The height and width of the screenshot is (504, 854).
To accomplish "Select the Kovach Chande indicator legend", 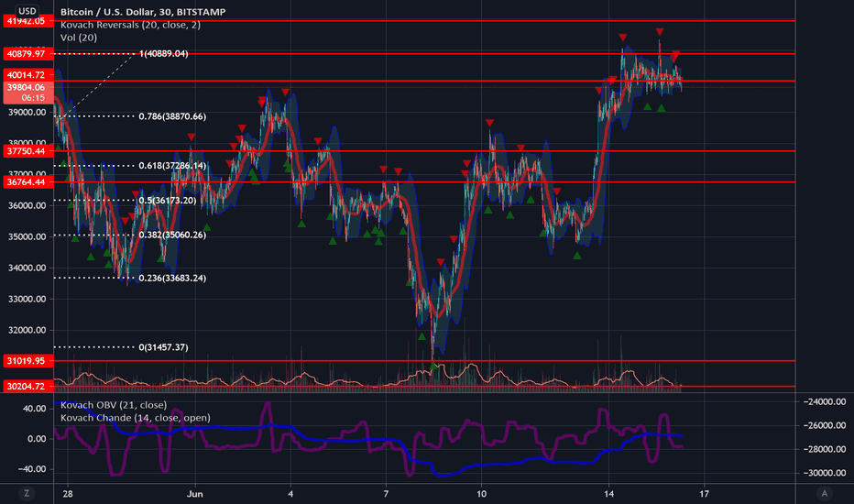I will [x=135, y=418].
